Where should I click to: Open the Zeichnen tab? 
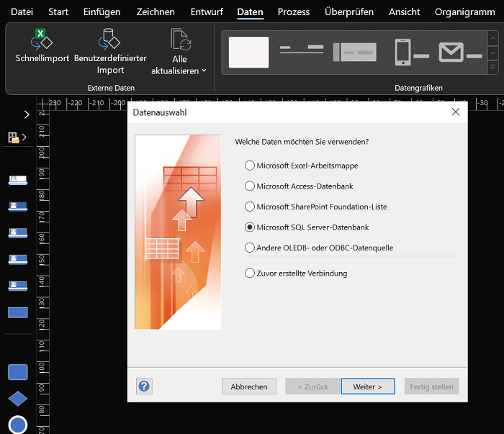[x=156, y=12]
